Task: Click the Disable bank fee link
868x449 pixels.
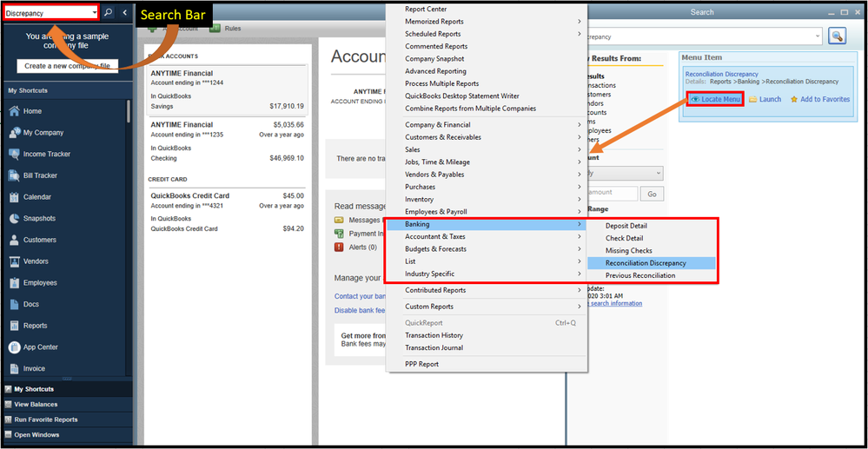Action: tap(359, 311)
